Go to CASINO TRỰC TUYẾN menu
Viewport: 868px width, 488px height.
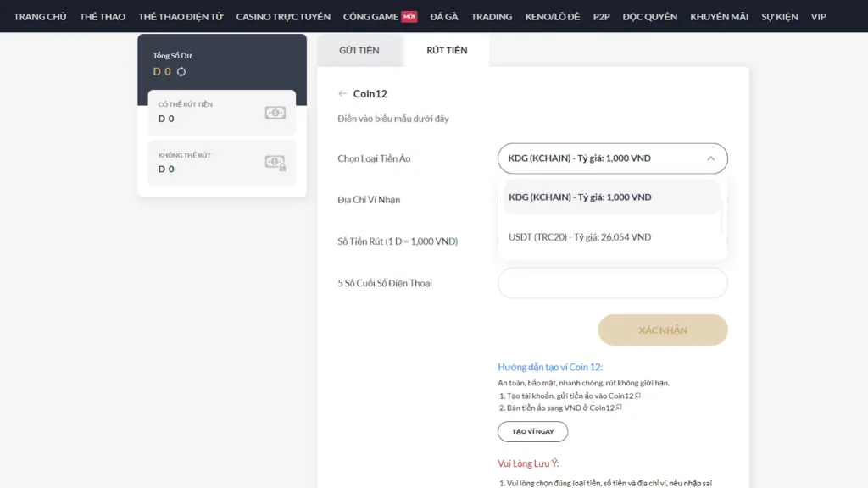283,17
